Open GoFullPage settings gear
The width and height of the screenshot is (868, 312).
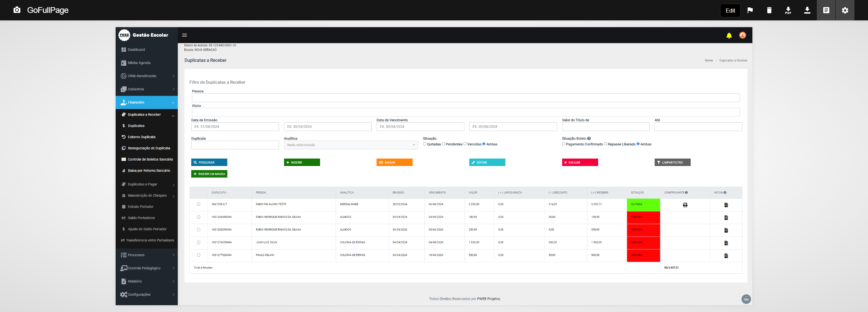point(845,10)
